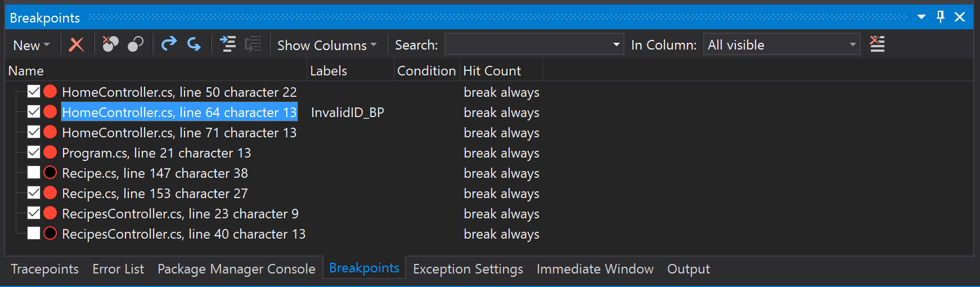The width and height of the screenshot is (980, 287).
Task: Open the Immediate Window tab
Action: tap(595, 269)
